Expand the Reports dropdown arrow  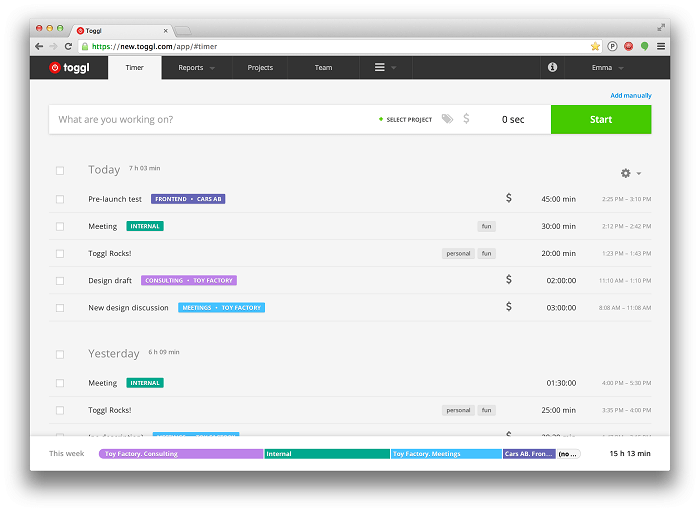[212, 68]
